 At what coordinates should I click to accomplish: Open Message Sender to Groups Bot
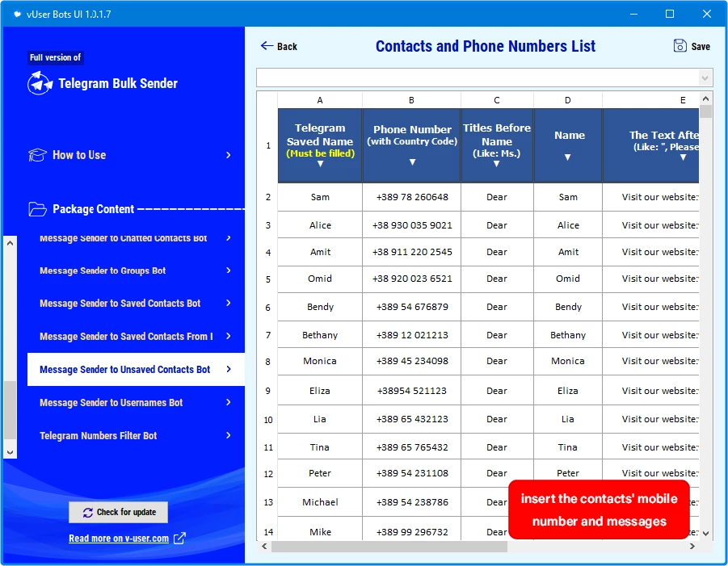pos(136,270)
